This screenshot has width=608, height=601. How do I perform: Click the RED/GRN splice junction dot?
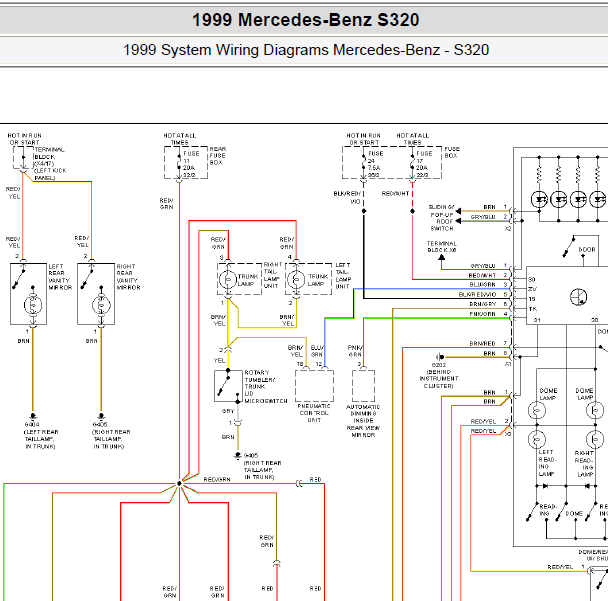tap(179, 484)
